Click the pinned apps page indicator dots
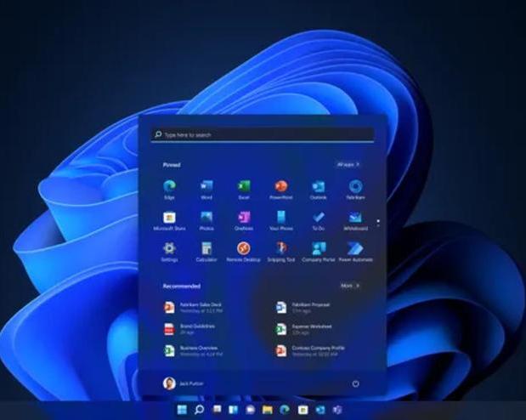The height and width of the screenshot is (420, 526). [x=378, y=223]
